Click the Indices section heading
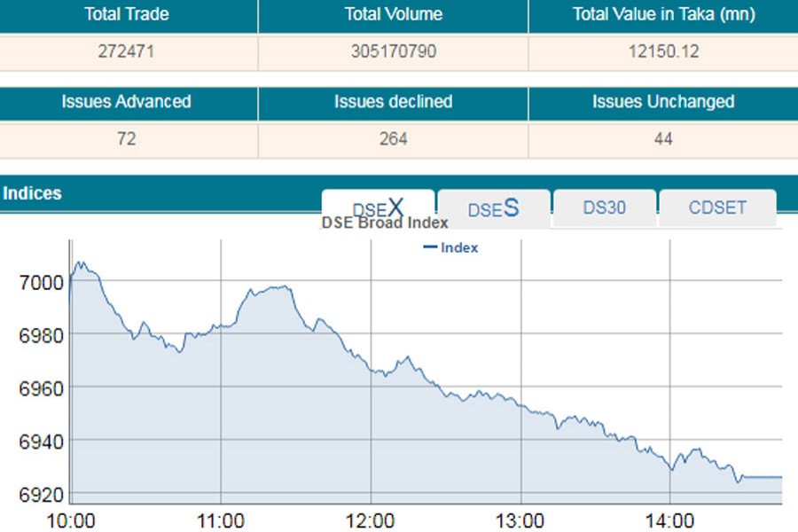Image resolution: width=798 pixels, height=532 pixels. coord(32,192)
